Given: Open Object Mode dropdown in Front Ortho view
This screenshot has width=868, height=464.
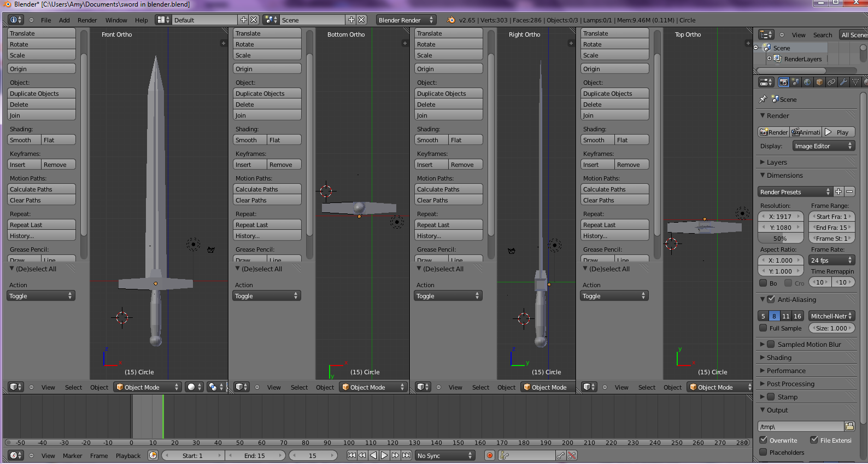Looking at the screenshot, I should [148, 387].
